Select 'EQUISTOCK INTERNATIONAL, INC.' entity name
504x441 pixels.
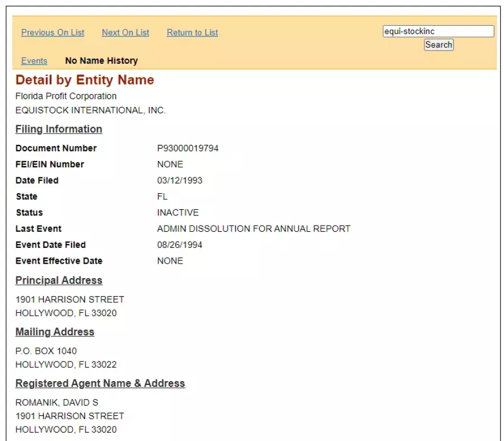tap(91, 110)
